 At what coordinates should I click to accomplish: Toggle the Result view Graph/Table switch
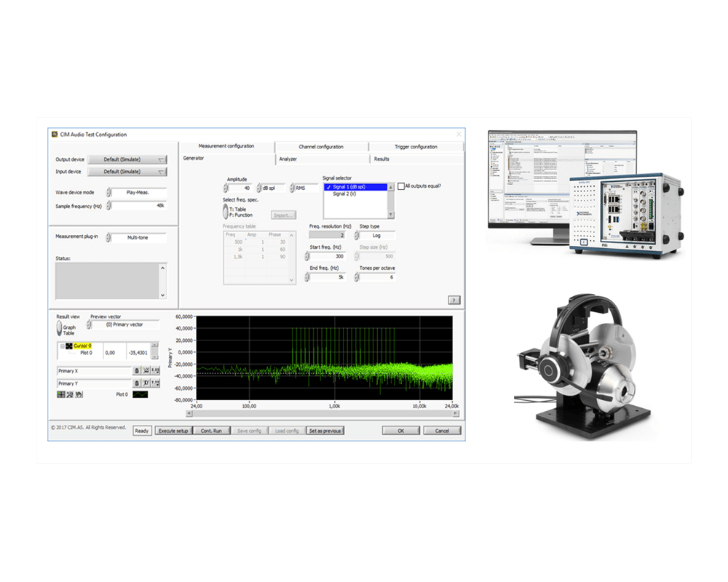(60, 329)
